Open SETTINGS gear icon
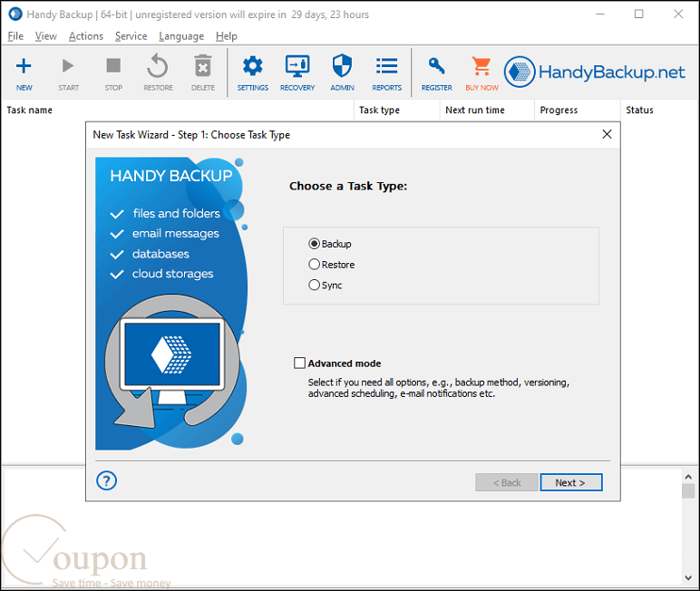The width and height of the screenshot is (700, 591). point(253,66)
